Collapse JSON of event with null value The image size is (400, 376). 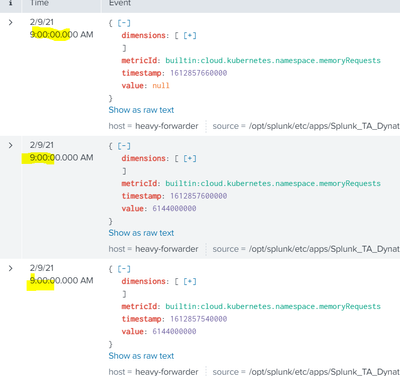tap(124, 23)
